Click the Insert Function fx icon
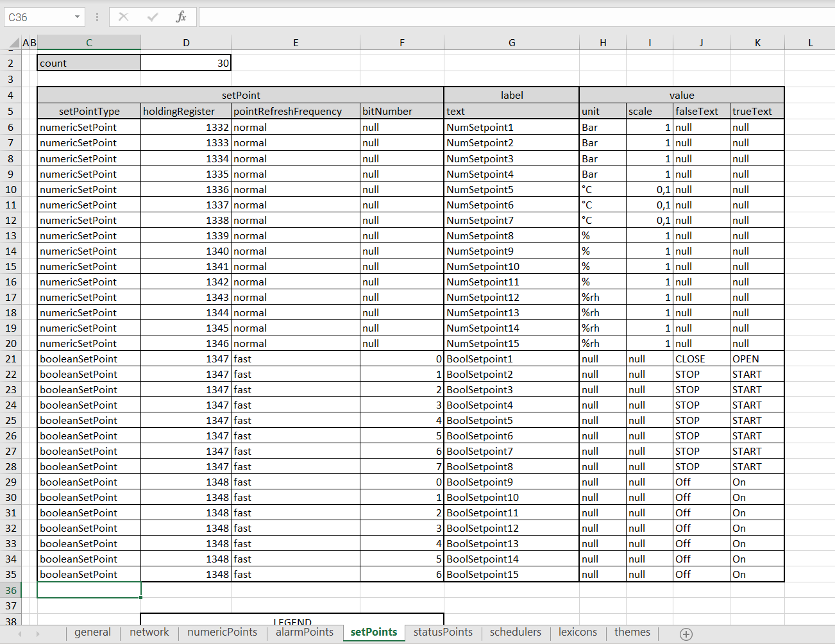Screen dimensions: 835x644 [181, 17]
